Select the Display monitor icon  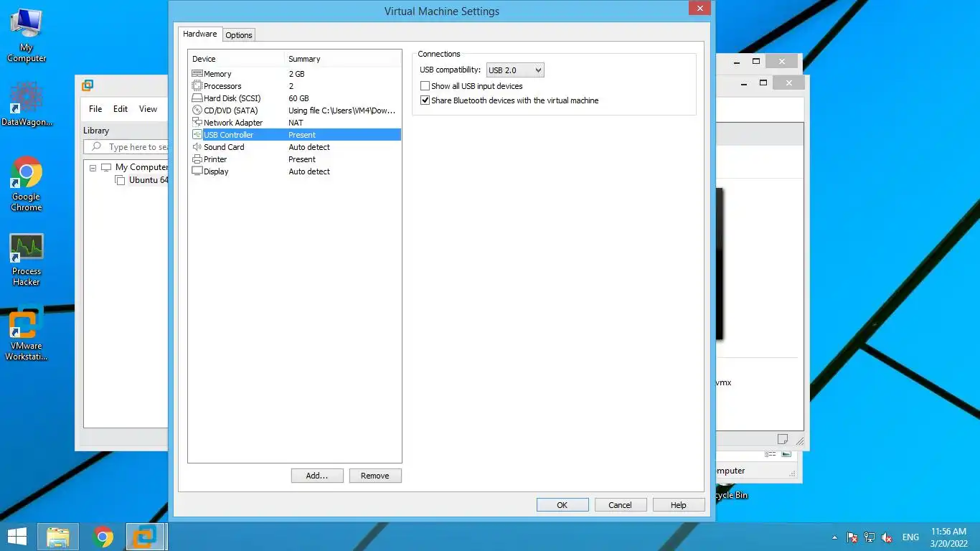point(197,171)
